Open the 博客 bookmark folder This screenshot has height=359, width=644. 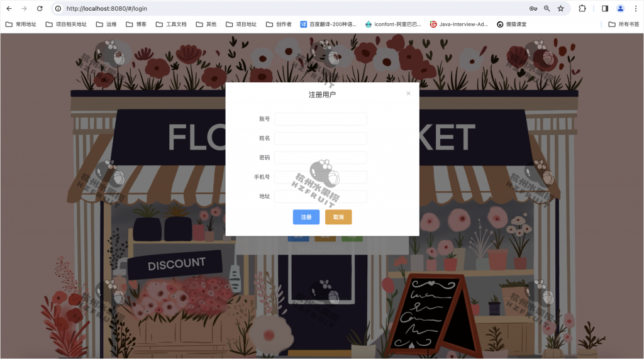(136, 25)
